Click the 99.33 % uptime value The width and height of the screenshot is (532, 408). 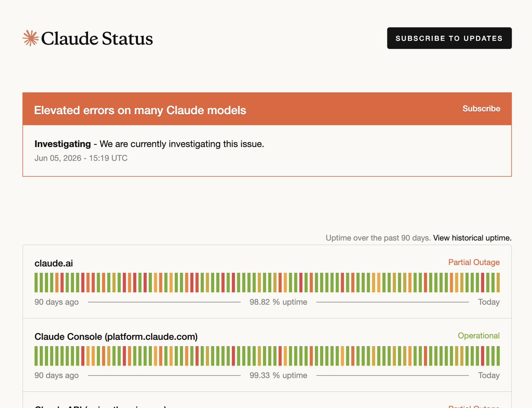pos(278,375)
